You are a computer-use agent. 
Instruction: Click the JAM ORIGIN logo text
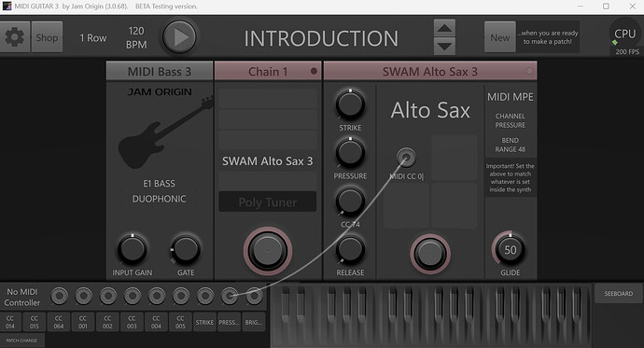[x=160, y=92]
